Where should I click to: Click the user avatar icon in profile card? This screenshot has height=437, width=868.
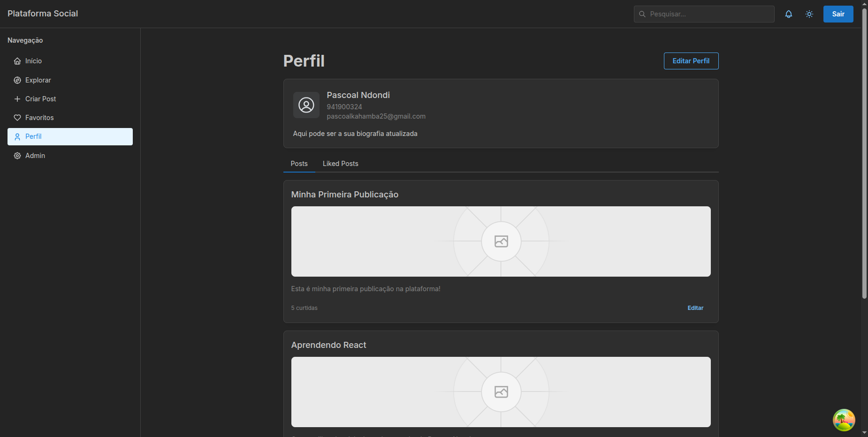click(306, 105)
